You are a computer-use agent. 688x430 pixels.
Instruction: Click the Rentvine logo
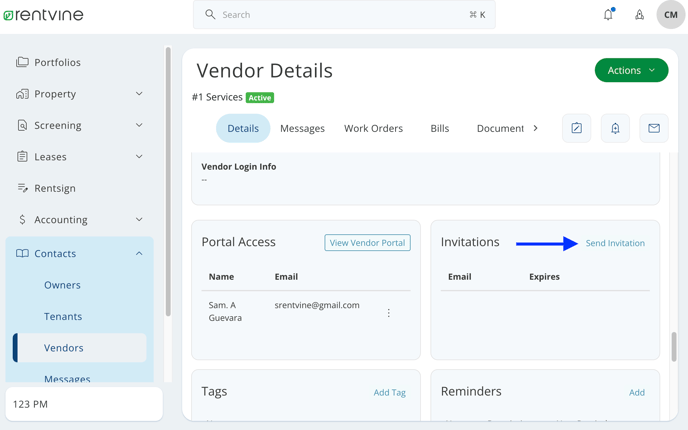point(43,15)
